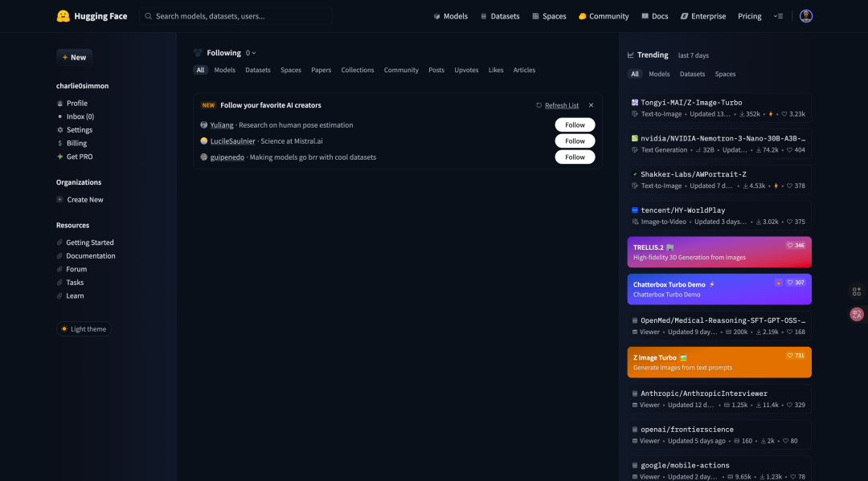The width and height of the screenshot is (868, 481).
Task: Expand the Following count dropdown
Action: point(251,53)
